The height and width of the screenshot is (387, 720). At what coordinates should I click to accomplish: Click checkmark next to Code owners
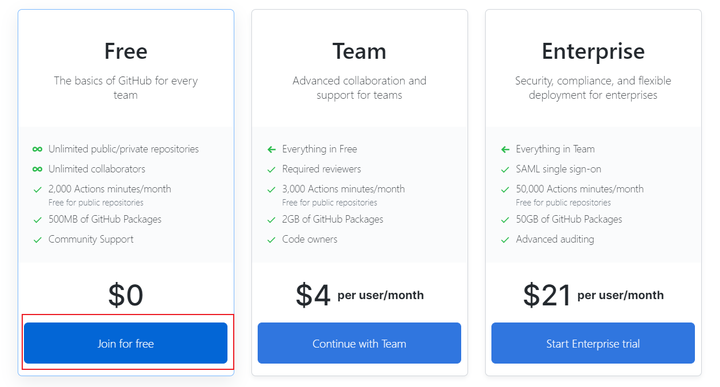point(271,240)
